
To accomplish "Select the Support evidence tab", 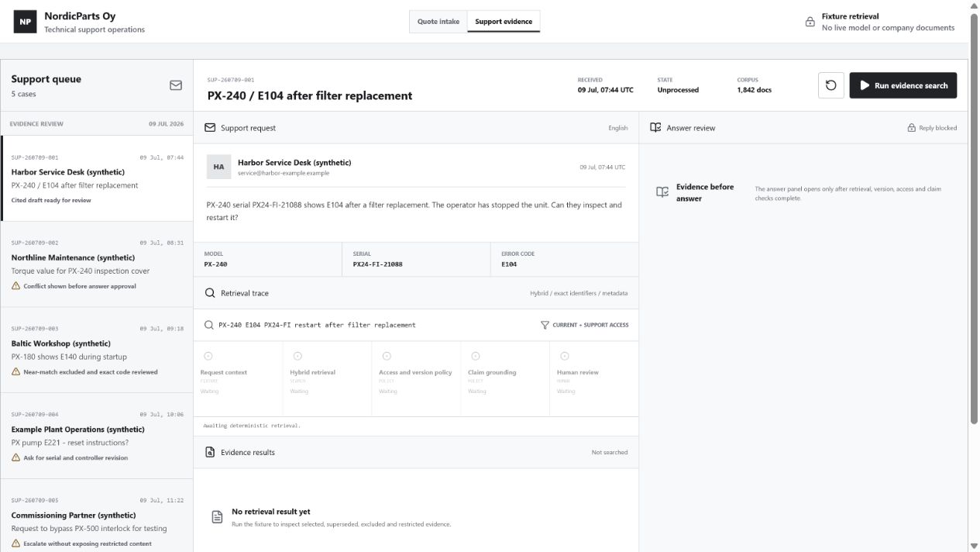I will 504,22.
